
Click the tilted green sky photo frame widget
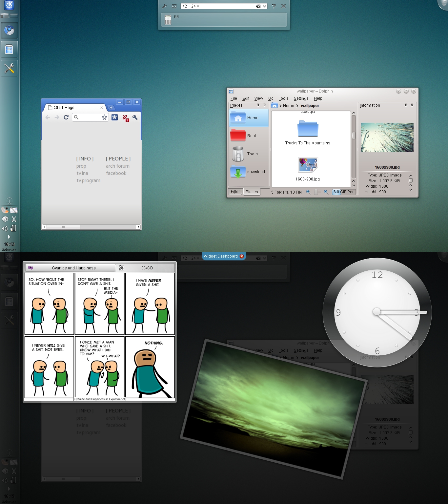(273, 409)
